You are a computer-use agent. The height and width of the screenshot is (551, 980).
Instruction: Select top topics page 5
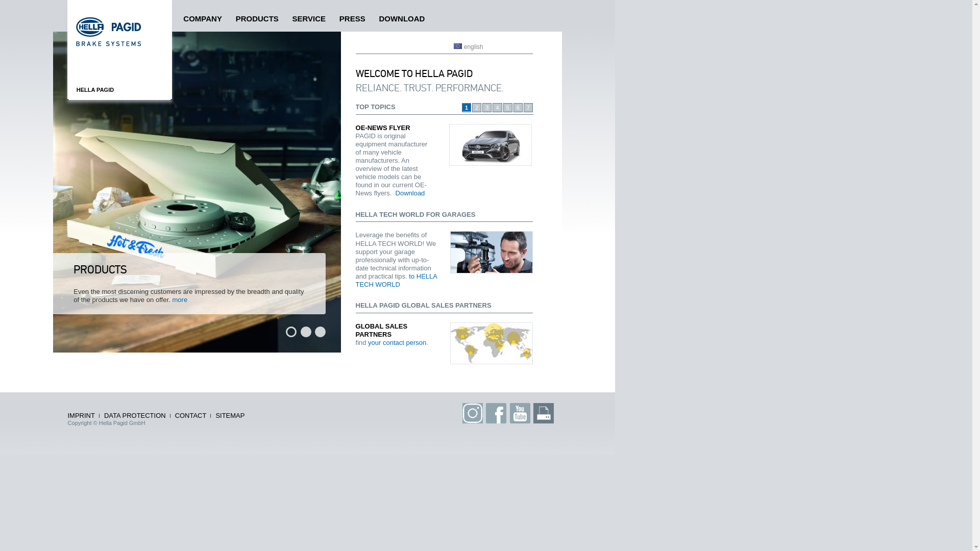point(508,108)
